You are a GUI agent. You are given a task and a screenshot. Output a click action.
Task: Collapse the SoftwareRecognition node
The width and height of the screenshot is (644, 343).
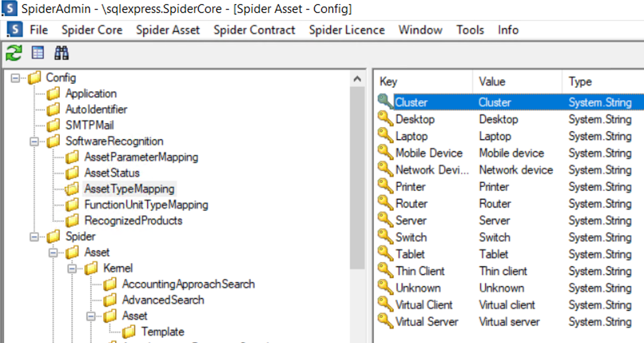34,141
